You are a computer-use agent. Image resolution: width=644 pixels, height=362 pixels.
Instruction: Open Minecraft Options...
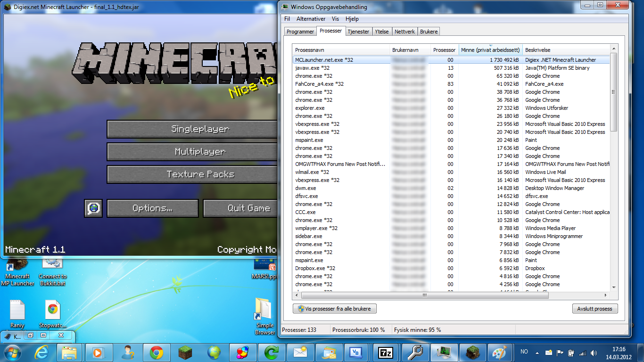[153, 208]
